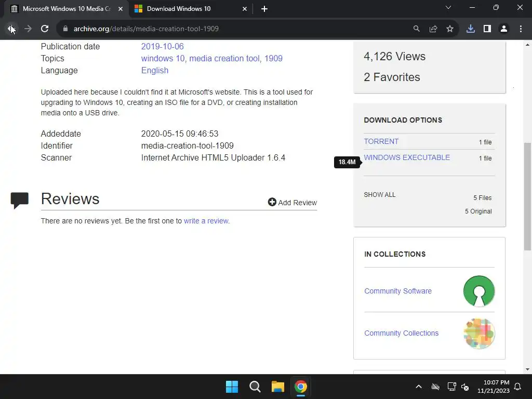Screen dimensions: 532x399
Task: Open Chrome three-dot menu
Action: click(x=521, y=29)
